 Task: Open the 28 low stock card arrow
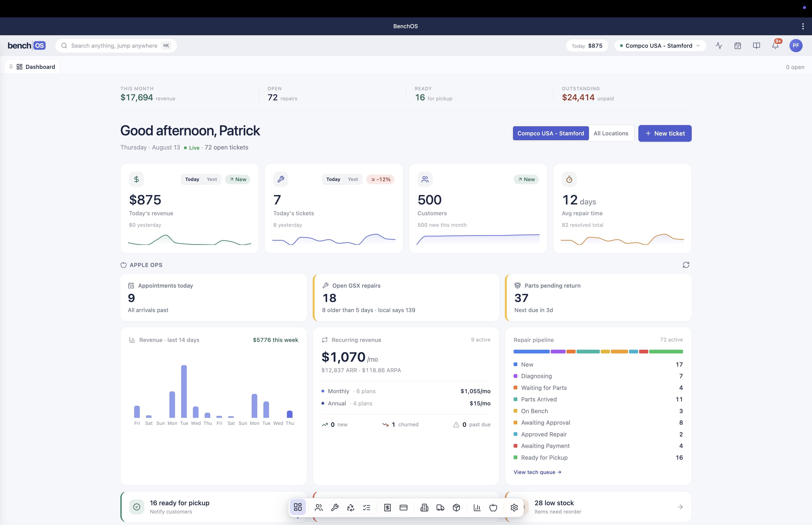coord(680,507)
